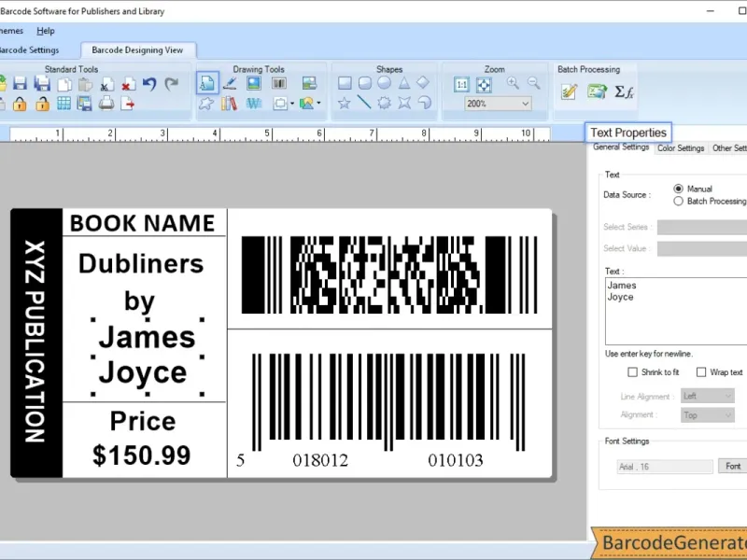This screenshot has width=747, height=560.
Task: Click the Text field containing James Joyce
Action: coord(676,312)
